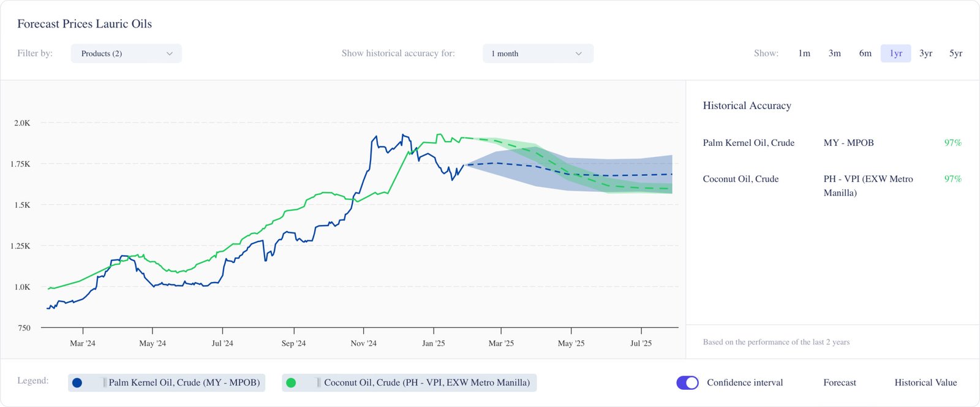Screen dimensions: 980x407
Task: Click the chevron arrow in 1 month dropdown
Action: click(578, 53)
